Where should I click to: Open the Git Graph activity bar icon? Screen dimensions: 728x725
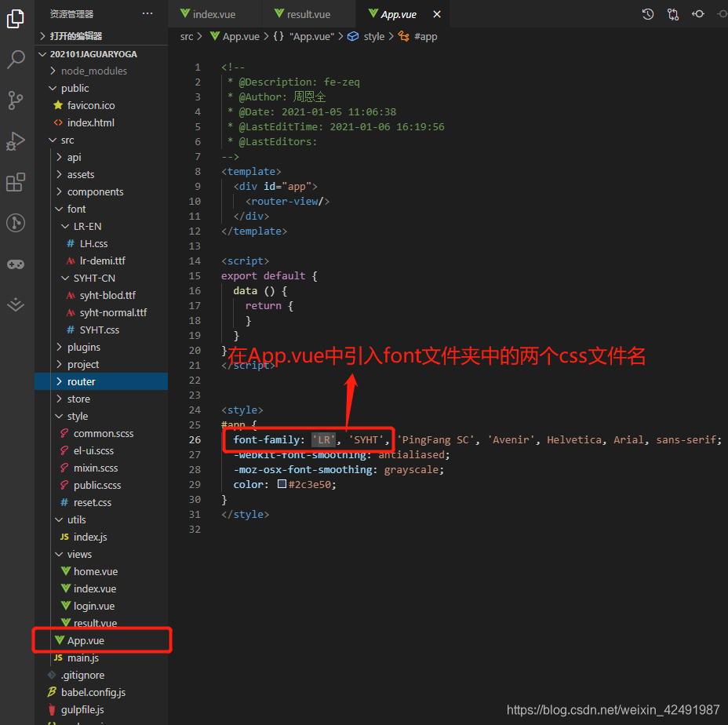[16, 223]
